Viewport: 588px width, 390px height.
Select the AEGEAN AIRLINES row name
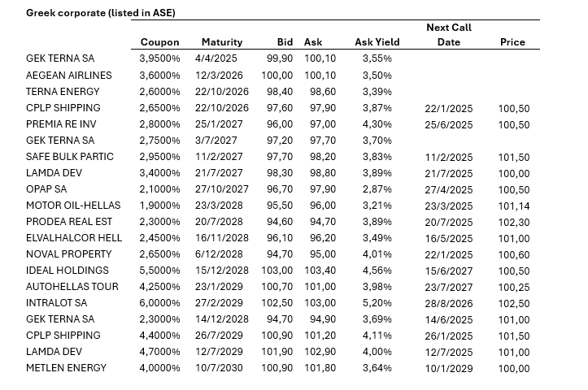(68, 75)
